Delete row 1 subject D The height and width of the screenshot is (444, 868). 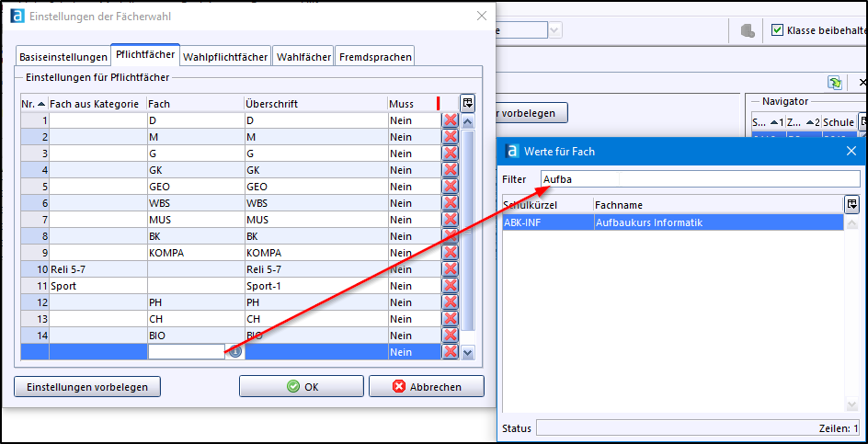coord(451,120)
